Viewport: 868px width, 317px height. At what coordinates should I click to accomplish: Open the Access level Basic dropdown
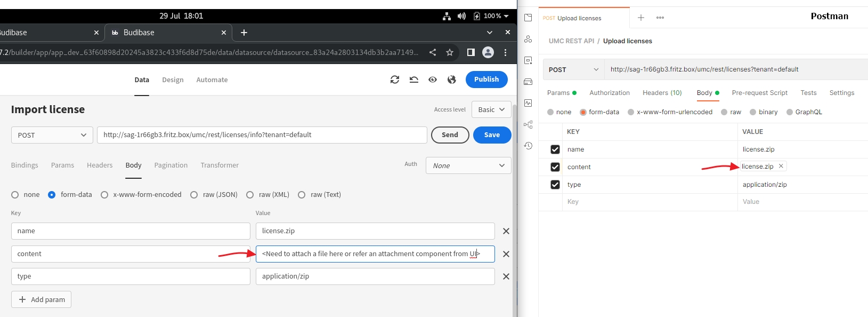pyautogui.click(x=491, y=109)
